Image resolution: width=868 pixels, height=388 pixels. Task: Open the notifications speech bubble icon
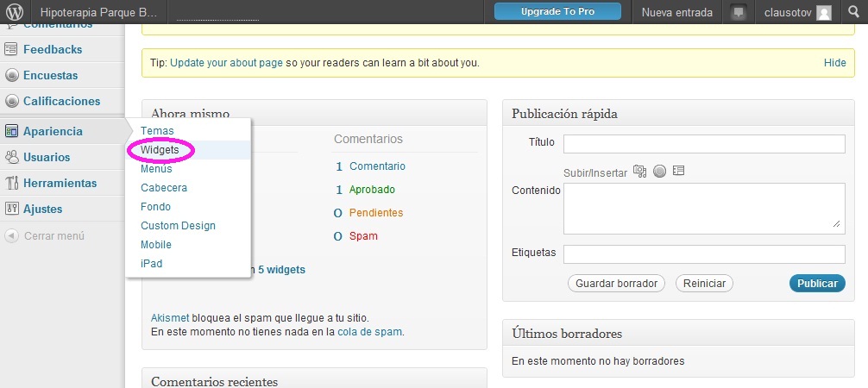(x=738, y=13)
